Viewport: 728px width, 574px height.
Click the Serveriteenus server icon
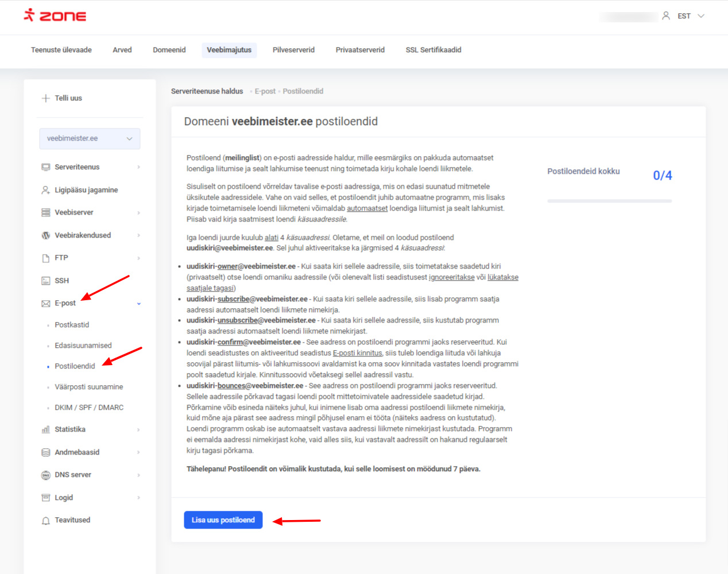click(46, 167)
